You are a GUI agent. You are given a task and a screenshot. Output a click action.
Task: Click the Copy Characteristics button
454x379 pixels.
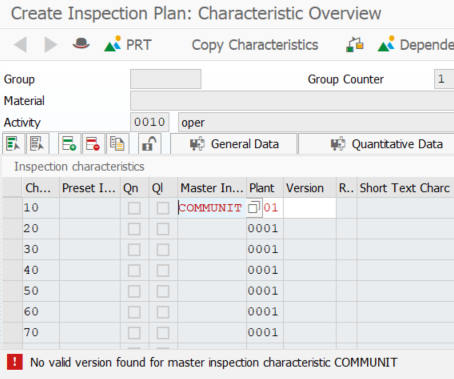(x=255, y=45)
